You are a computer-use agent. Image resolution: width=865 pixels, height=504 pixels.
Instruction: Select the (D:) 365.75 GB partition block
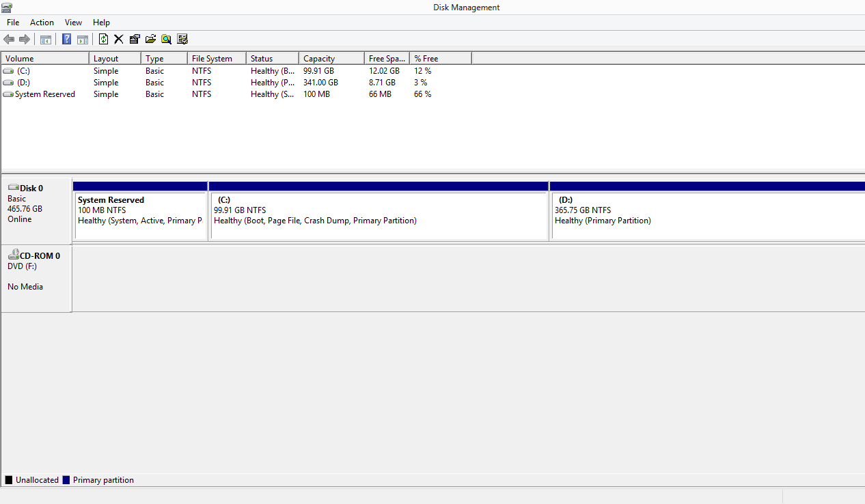tap(707, 210)
